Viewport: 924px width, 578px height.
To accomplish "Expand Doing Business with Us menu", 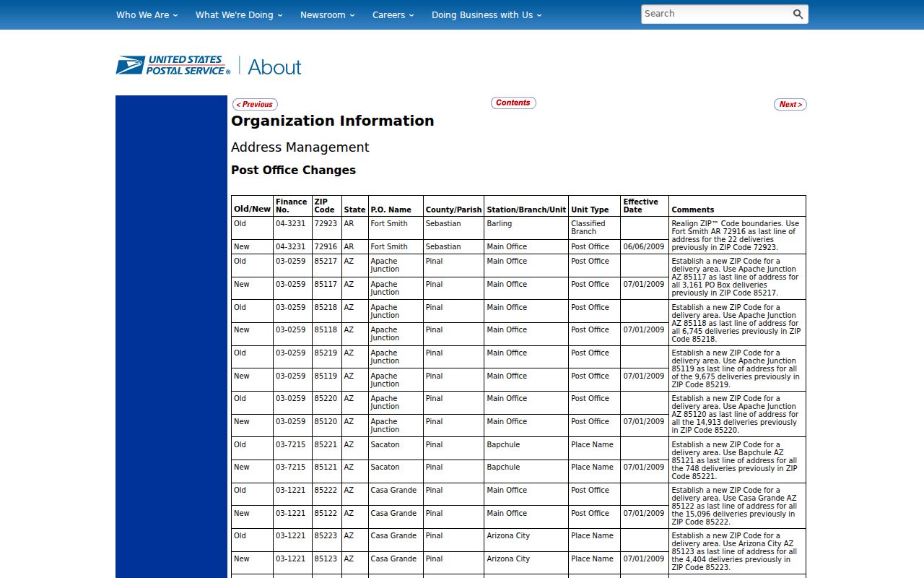I will tap(487, 14).
